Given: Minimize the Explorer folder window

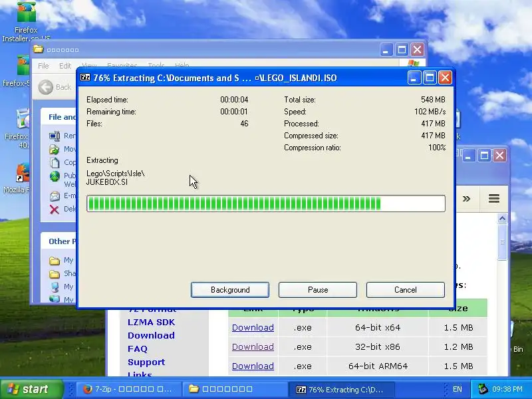Looking at the screenshot, I should pyautogui.click(x=386, y=50).
